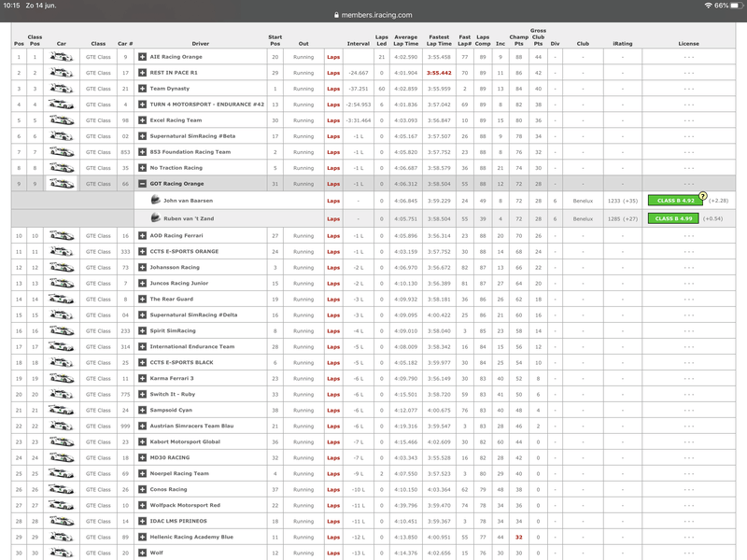Expand the Excel Racing Team row

point(142,120)
